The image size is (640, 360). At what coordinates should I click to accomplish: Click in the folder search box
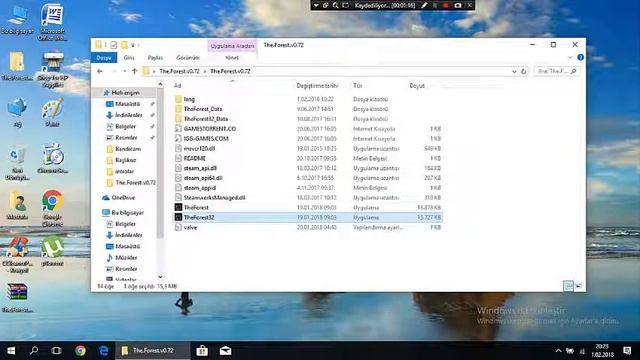(556, 71)
